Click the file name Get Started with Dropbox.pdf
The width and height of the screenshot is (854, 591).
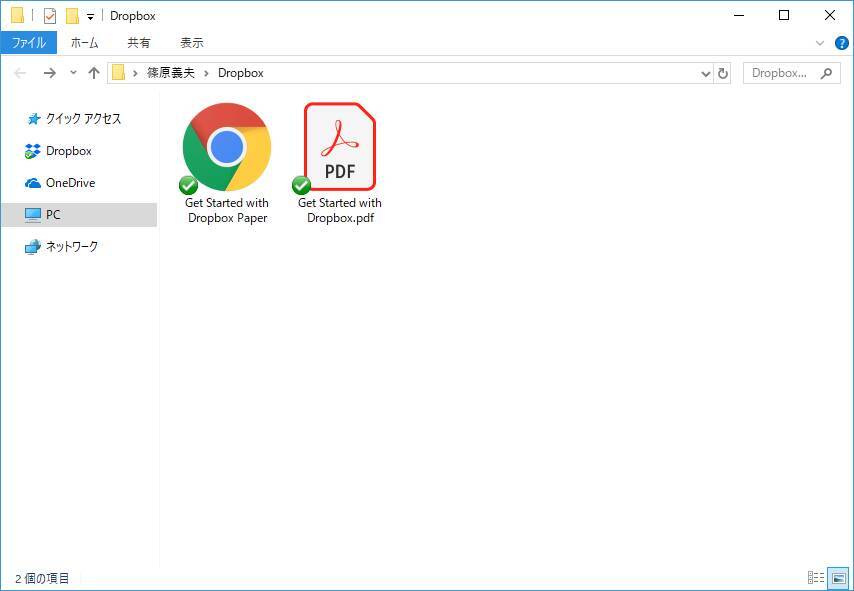pyautogui.click(x=340, y=210)
